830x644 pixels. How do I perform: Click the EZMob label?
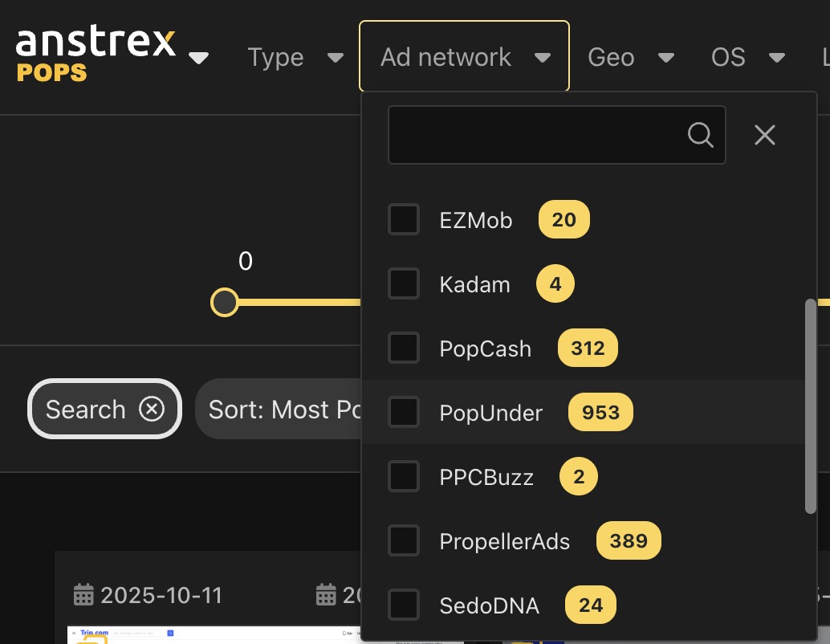coord(476,220)
